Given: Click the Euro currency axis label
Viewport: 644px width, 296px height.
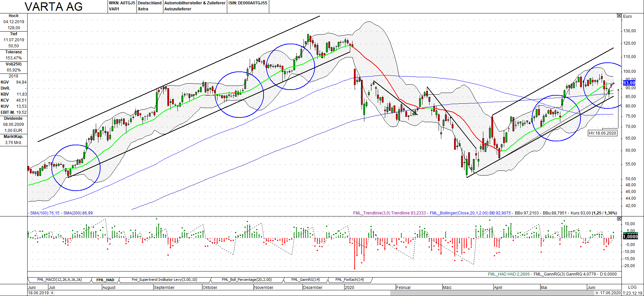Looking at the screenshot, I should coord(628,16).
